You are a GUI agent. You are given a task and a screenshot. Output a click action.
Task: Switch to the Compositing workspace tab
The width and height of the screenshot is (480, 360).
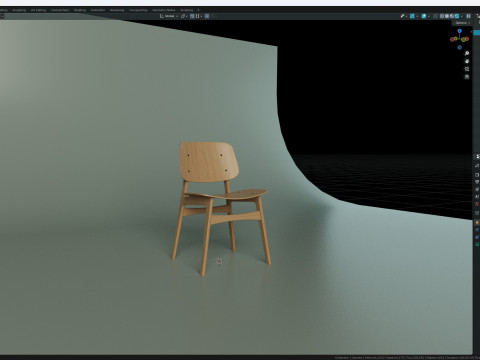[x=138, y=10]
